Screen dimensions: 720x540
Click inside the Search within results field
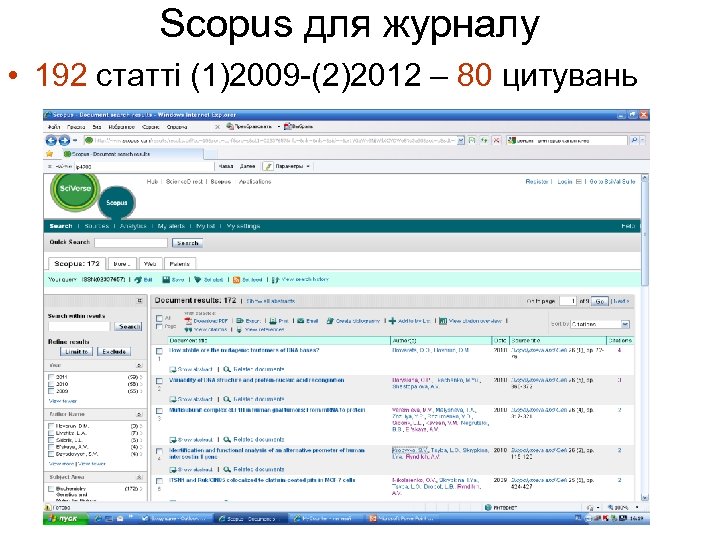(79, 326)
